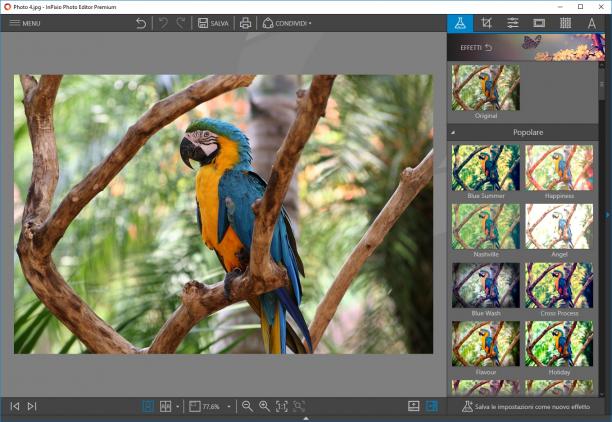Toggle before/after split view
612x422 pixels.
point(165,406)
